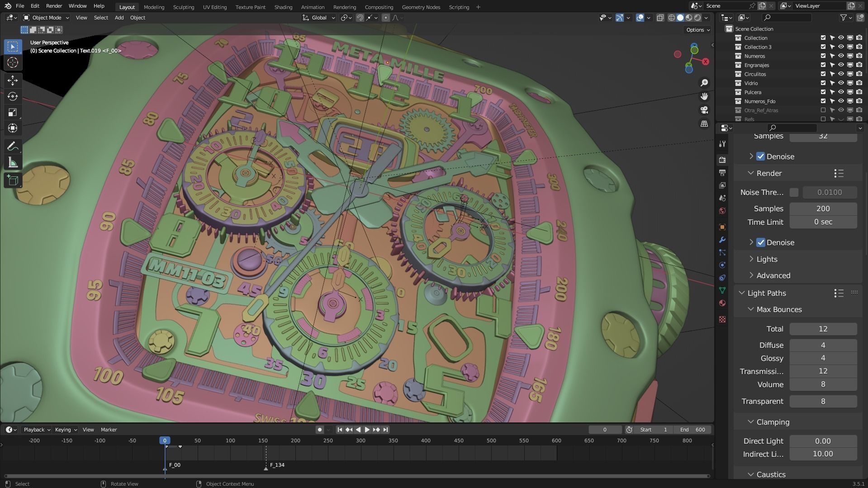Expand the Lights panel
Image resolution: width=868 pixels, height=488 pixels.
[767, 259]
